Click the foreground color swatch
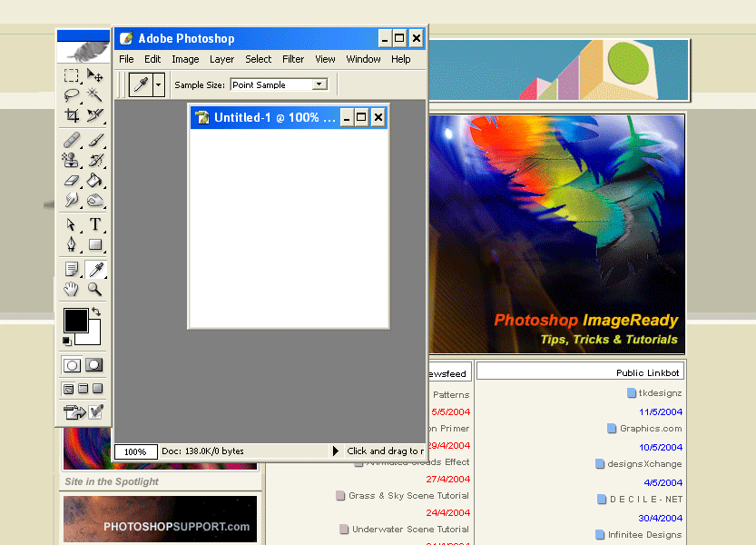Image resolution: width=756 pixels, height=545 pixels. point(75,320)
